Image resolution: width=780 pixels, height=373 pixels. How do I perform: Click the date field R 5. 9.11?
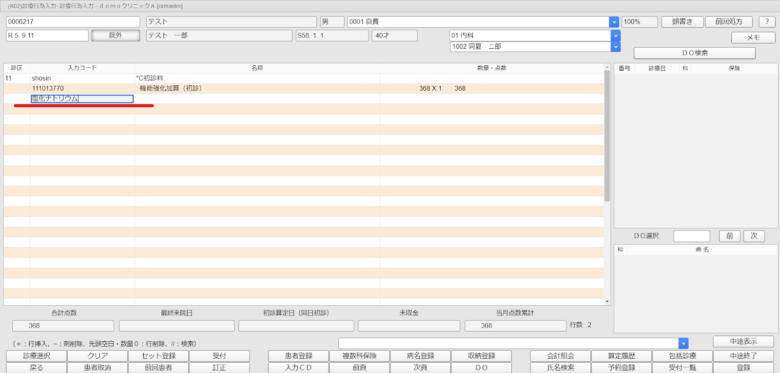point(47,36)
